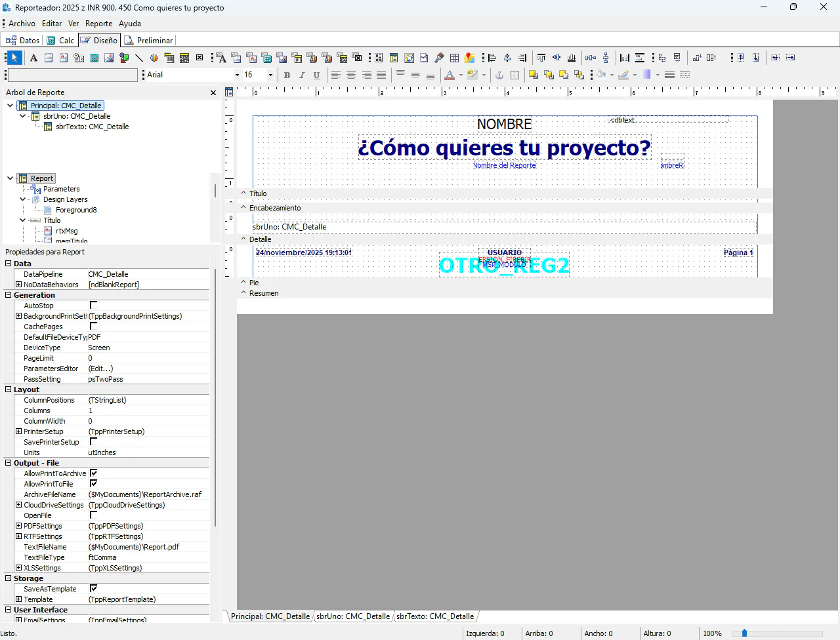The height and width of the screenshot is (640, 840).
Task: Uncheck the AllowPrintToFile checkbox
Action: 93,484
